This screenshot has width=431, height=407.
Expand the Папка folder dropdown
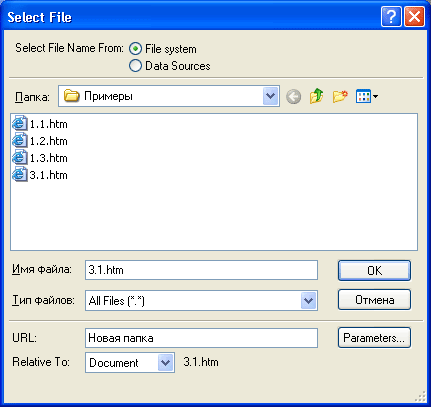[270, 96]
